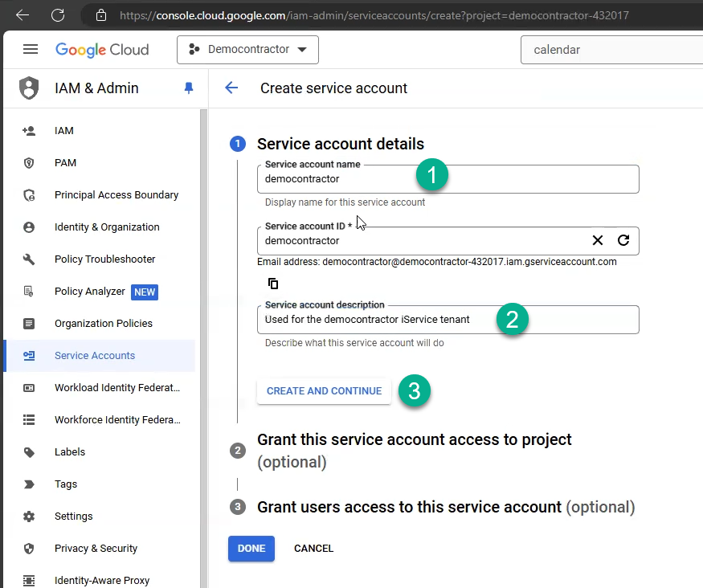Viewport: 703px width, 588px height.
Task: Click the browser back arrow
Action: point(22,15)
